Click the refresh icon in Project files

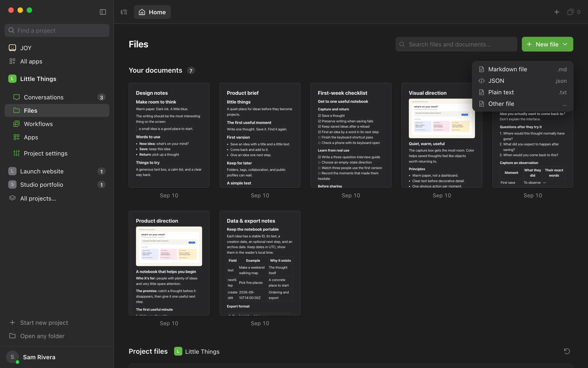pyautogui.click(x=567, y=351)
